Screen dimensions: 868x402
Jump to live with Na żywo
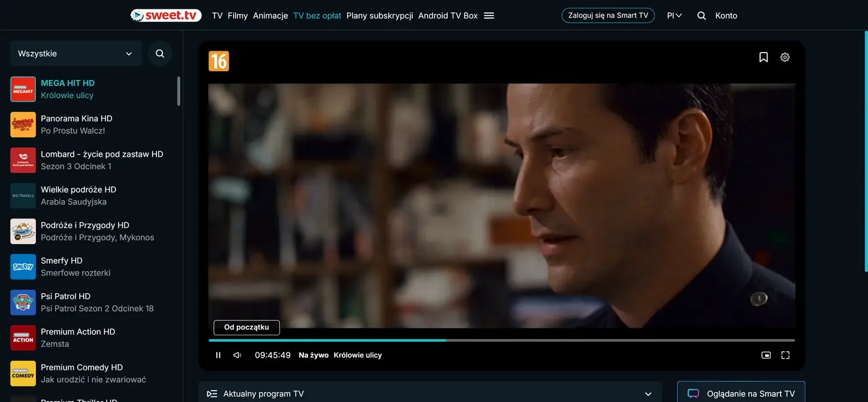(x=314, y=355)
